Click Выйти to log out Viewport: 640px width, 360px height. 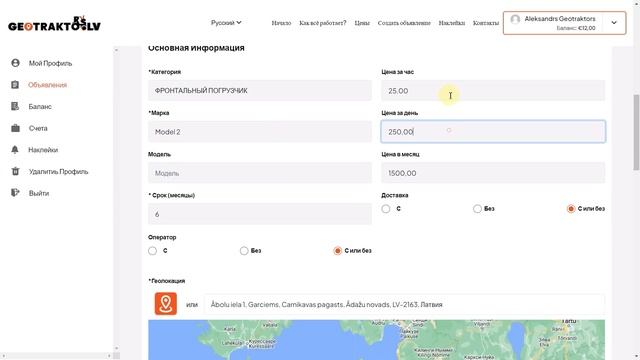tap(39, 193)
